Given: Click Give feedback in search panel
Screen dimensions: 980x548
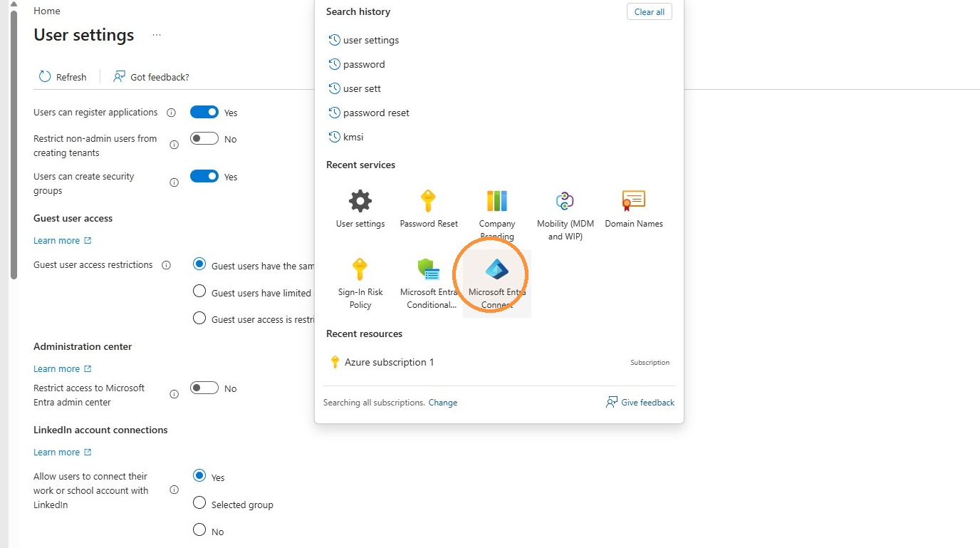Looking at the screenshot, I should point(640,403).
